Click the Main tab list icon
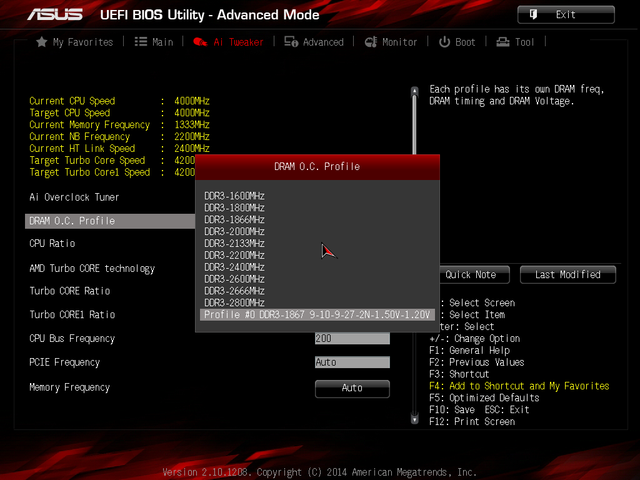640x480 pixels. coord(141,42)
